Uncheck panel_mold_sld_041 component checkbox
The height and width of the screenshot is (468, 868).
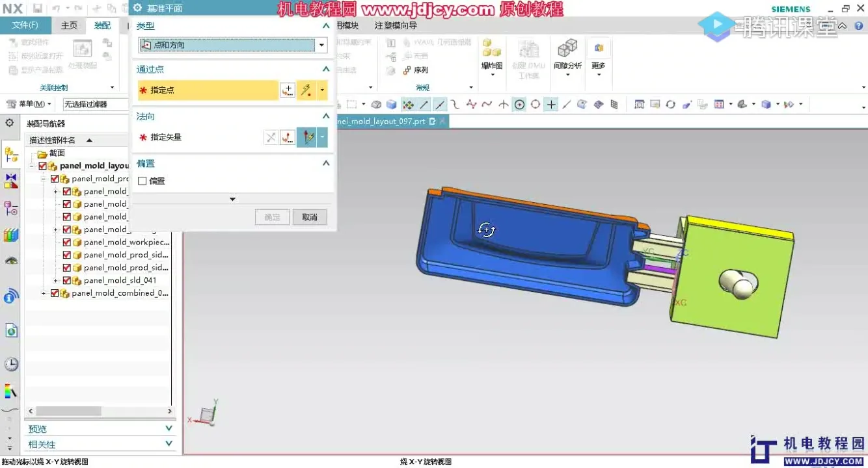click(66, 280)
